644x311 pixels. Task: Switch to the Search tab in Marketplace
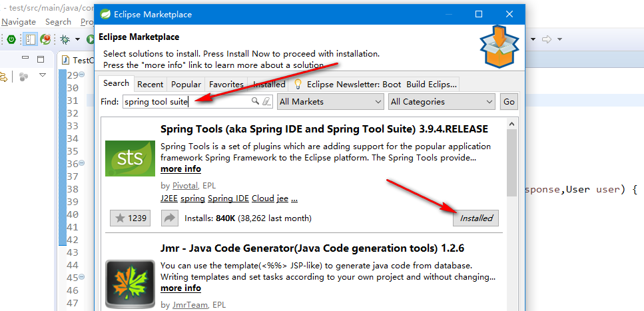click(x=116, y=83)
